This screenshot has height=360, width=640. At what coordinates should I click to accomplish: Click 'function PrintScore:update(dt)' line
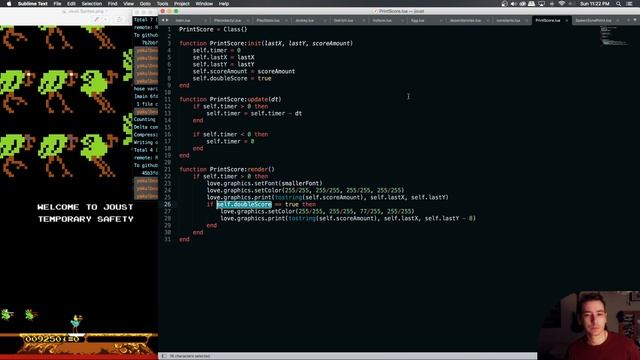(x=230, y=99)
